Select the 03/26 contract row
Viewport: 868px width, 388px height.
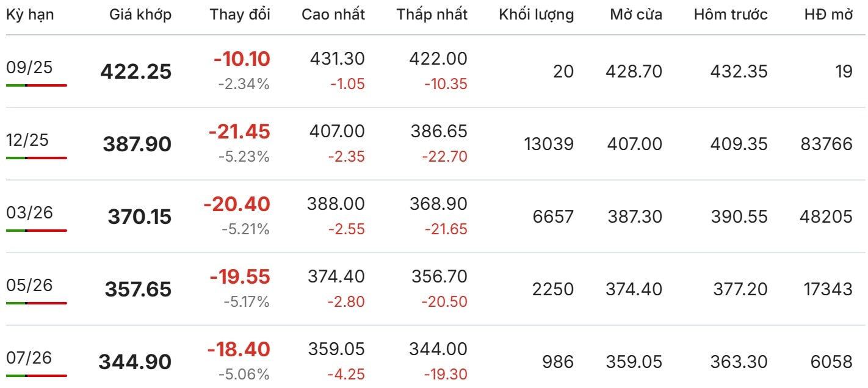click(434, 217)
